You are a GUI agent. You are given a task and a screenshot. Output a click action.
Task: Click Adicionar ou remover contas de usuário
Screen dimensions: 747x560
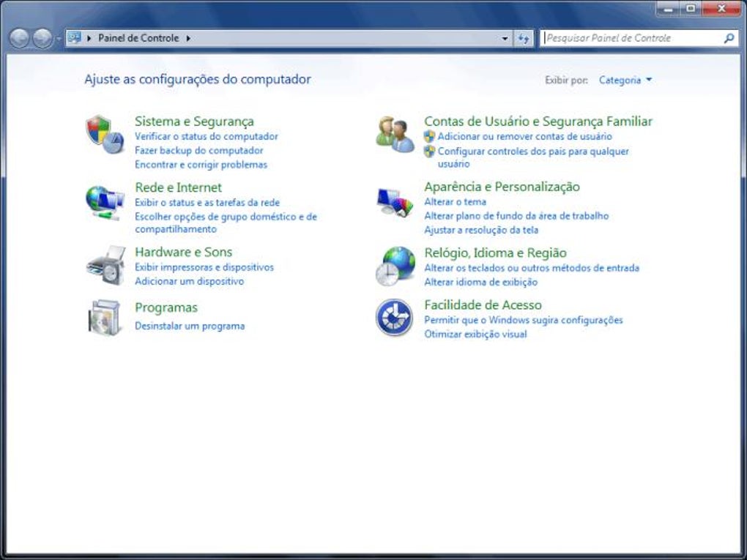click(x=525, y=136)
